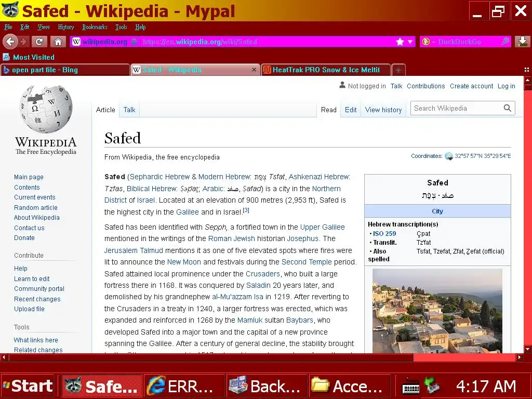The width and height of the screenshot is (532, 399).
Task: Click the coordinates globe map icon
Action: 449,156
